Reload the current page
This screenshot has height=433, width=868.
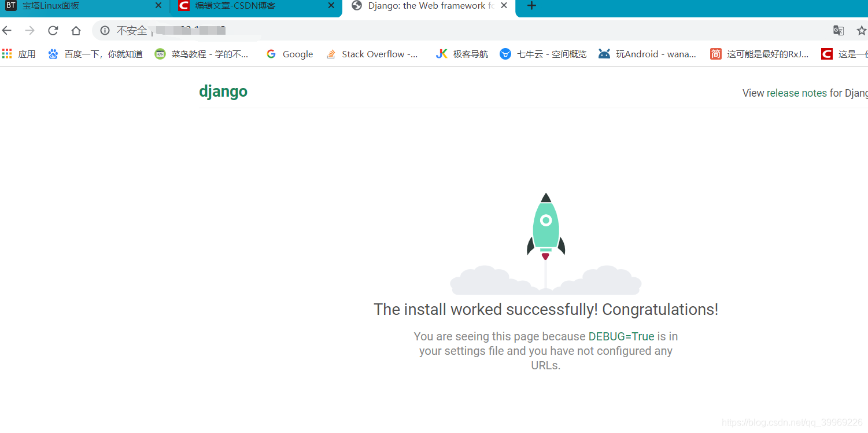tap(53, 31)
